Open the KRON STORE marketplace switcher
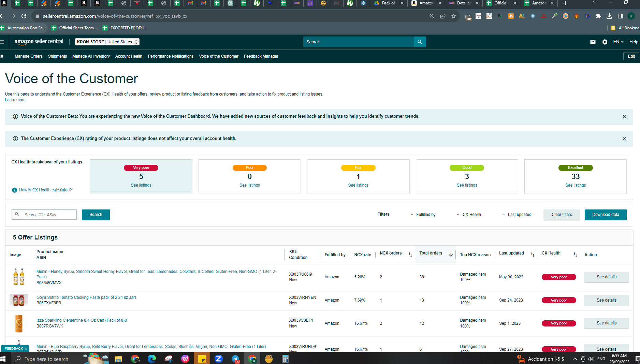This screenshot has width=640, height=364. pos(107,42)
